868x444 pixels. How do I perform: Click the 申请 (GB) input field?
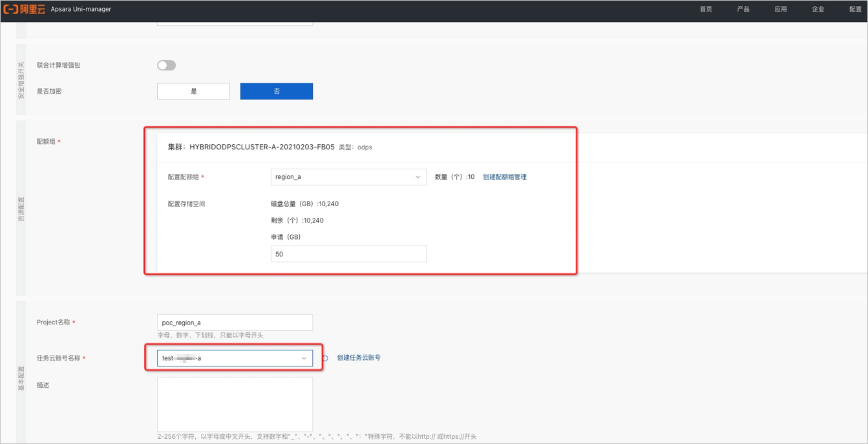pos(348,254)
